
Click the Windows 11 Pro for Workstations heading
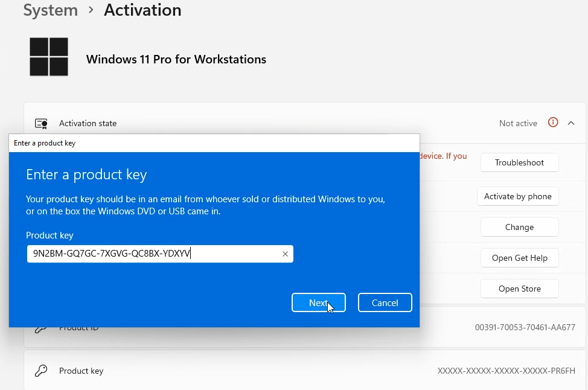pos(176,59)
